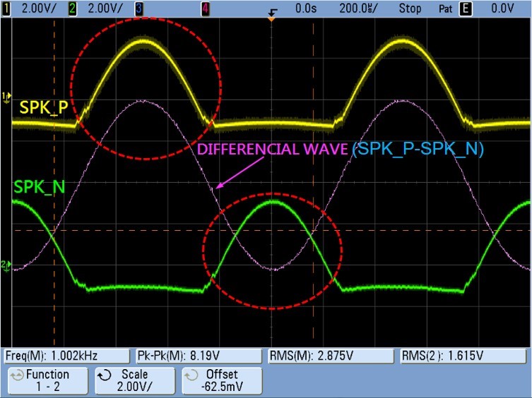This screenshot has width=532, height=398.
Task: Select the Scale 2.00V/ softkey
Action: tap(135, 380)
